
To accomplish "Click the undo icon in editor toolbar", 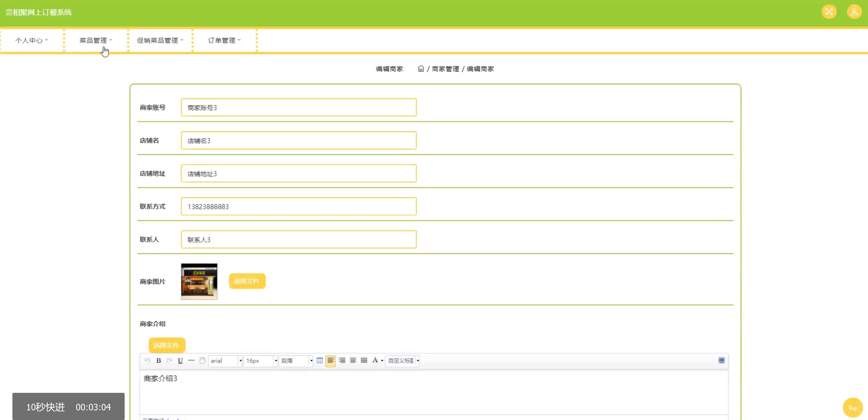I will click(147, 360).
